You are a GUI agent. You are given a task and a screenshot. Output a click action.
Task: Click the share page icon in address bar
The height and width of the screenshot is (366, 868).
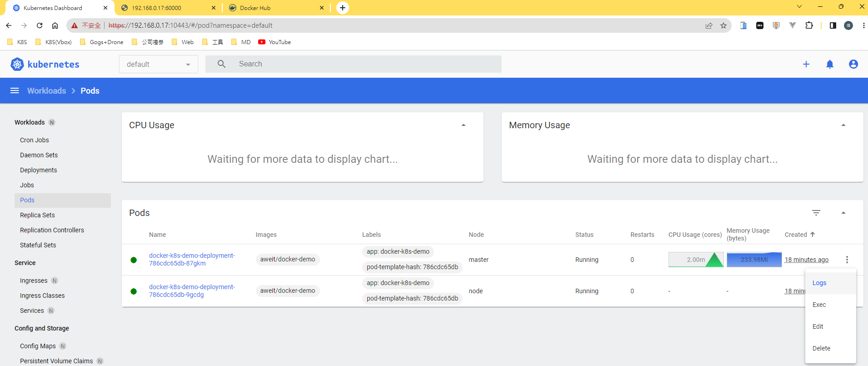[x=709, y=25]
